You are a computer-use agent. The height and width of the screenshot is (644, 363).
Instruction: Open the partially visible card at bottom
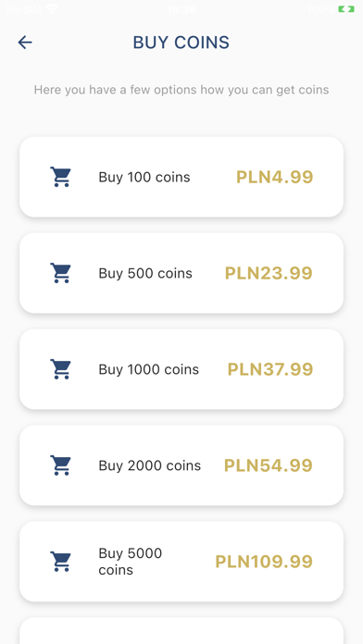181,630
